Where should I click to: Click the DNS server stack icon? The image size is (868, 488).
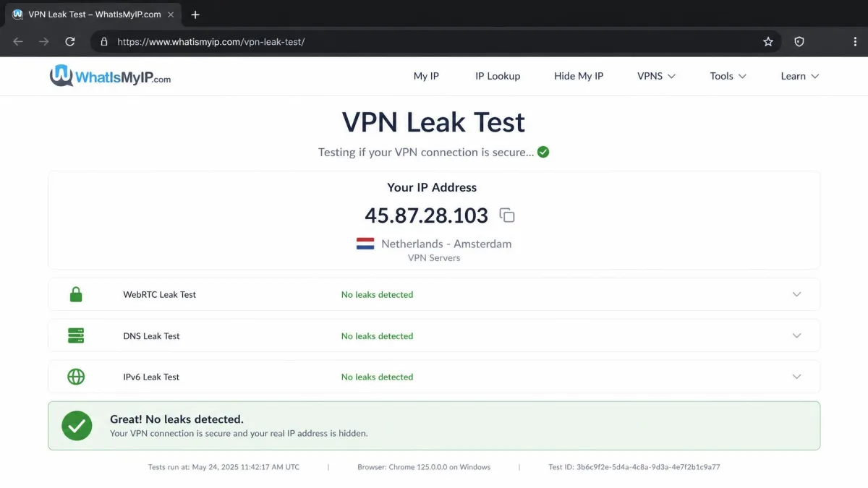(76, 335)
